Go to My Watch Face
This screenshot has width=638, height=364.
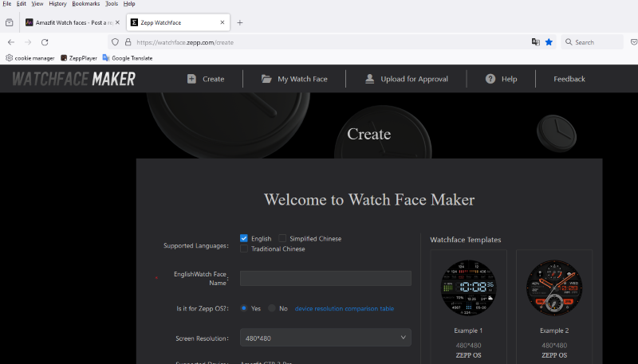[x=302, y=79]
